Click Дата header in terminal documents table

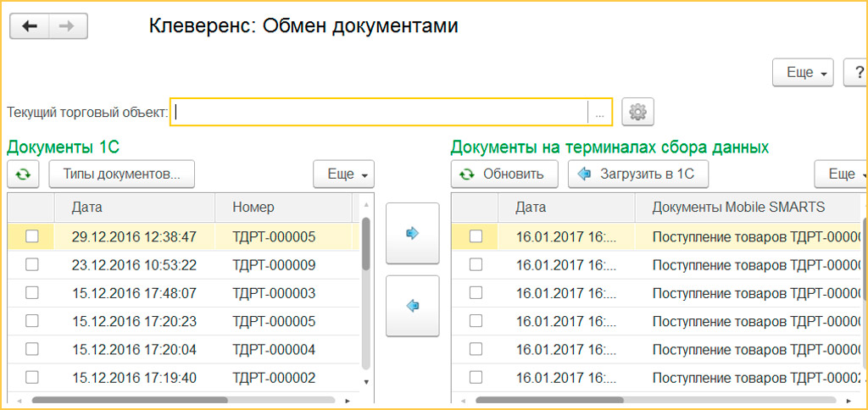566,208
